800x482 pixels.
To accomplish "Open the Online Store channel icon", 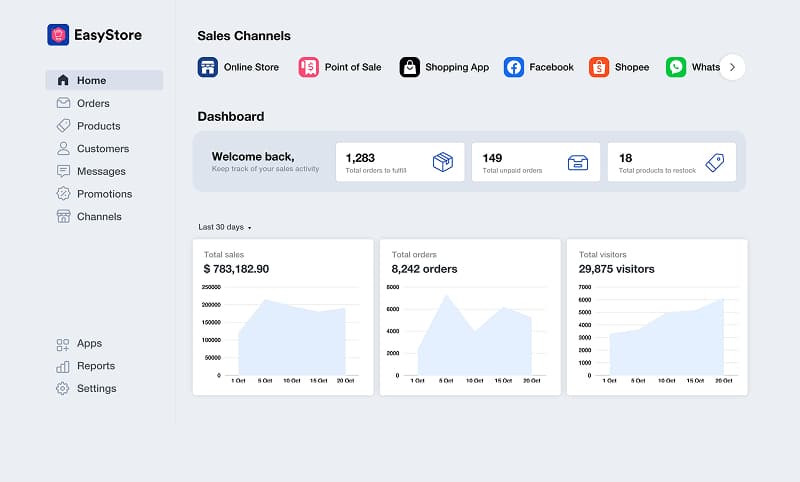I will tap(208, 67).
